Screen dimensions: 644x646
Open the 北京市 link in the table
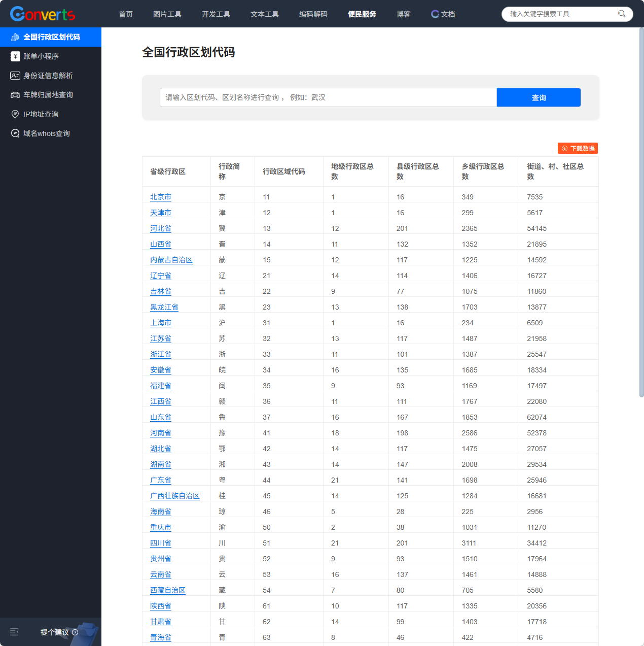[x=160, y=197]
